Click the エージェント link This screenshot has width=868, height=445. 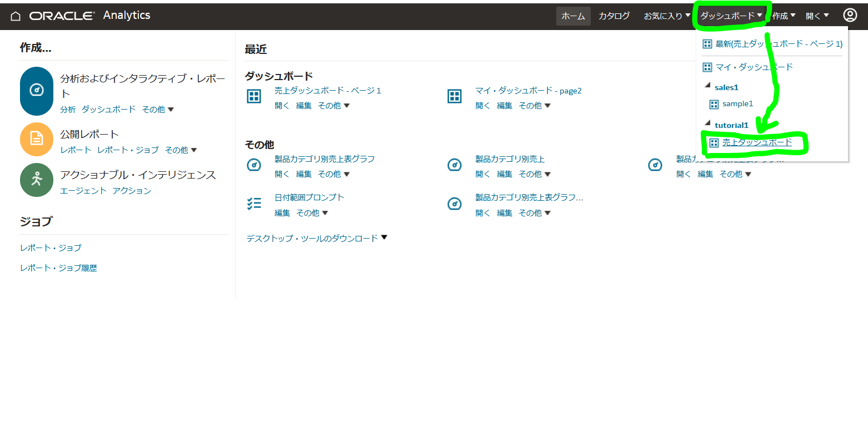(83, 191)
